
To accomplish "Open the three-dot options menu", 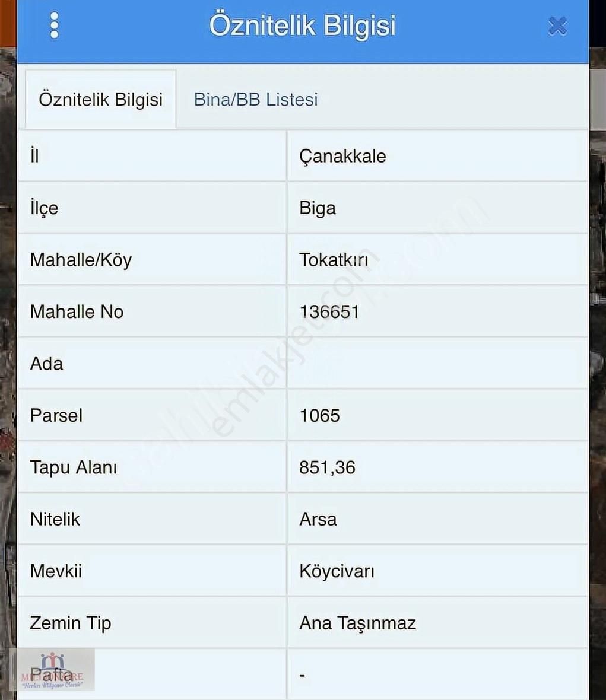I will point(54,26).
